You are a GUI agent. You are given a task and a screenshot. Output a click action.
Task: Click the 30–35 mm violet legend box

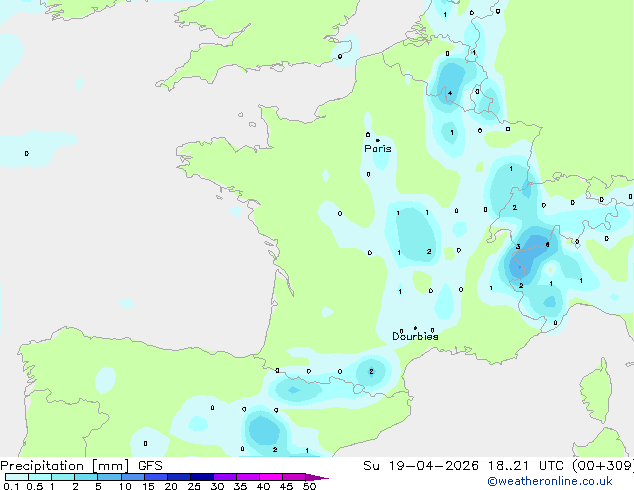pyautogui.click(x=224, y=477)
